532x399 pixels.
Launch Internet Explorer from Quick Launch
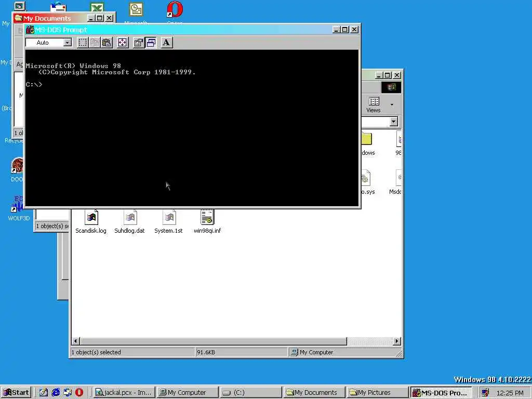coord(56,393)
